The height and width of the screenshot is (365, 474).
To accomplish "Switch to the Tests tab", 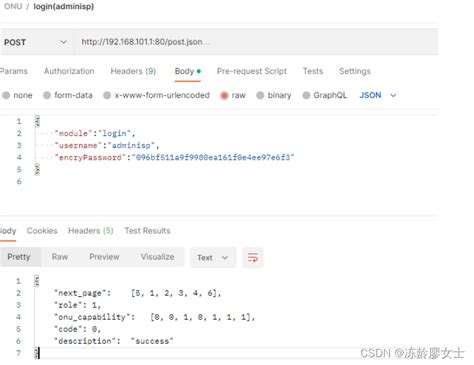I will 313,71.
